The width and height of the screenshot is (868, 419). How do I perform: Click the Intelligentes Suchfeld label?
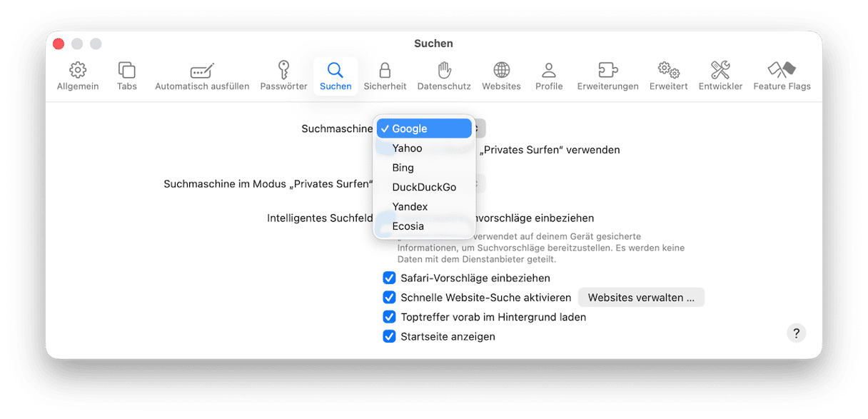(x=320, y=218)
